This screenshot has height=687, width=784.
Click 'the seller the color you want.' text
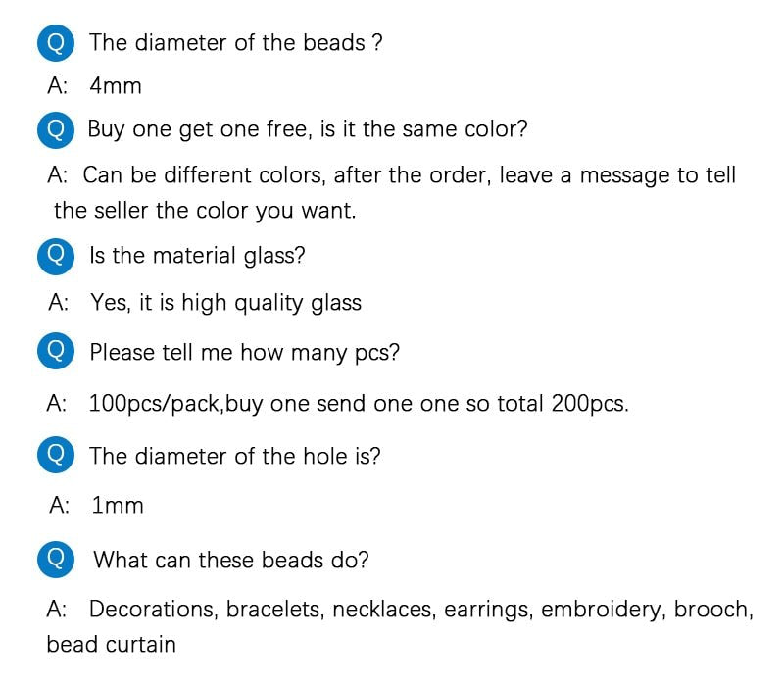[205, 211]
